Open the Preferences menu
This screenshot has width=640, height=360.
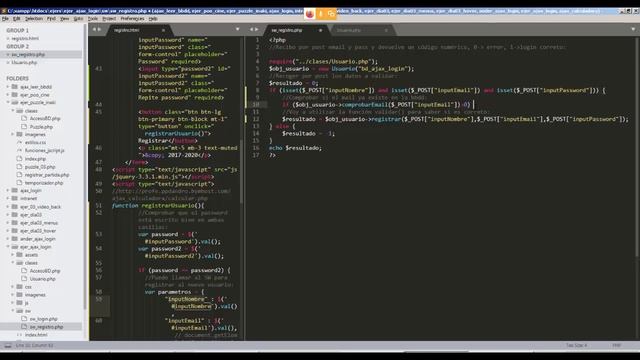[x=132, y=19]
